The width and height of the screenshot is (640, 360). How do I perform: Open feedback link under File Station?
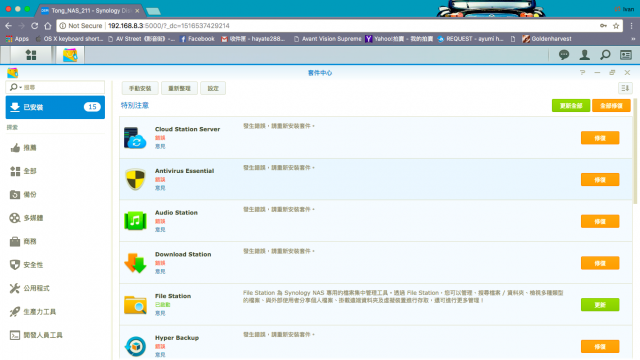160,313
